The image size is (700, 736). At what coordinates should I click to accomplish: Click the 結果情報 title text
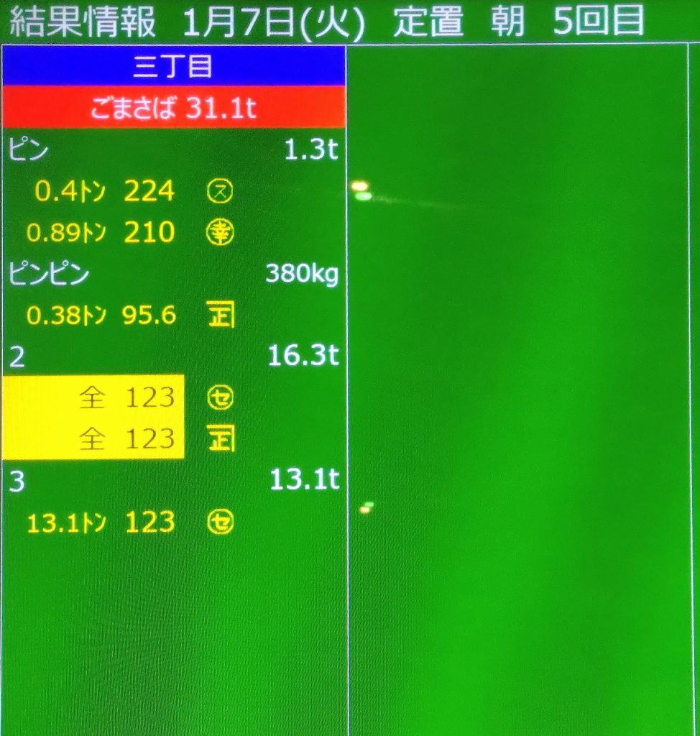[83, 23]
